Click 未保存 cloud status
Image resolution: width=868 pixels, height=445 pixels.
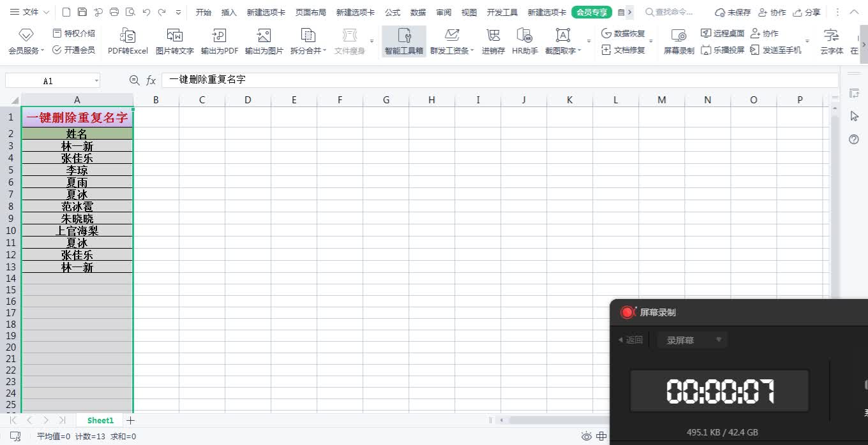733,12
